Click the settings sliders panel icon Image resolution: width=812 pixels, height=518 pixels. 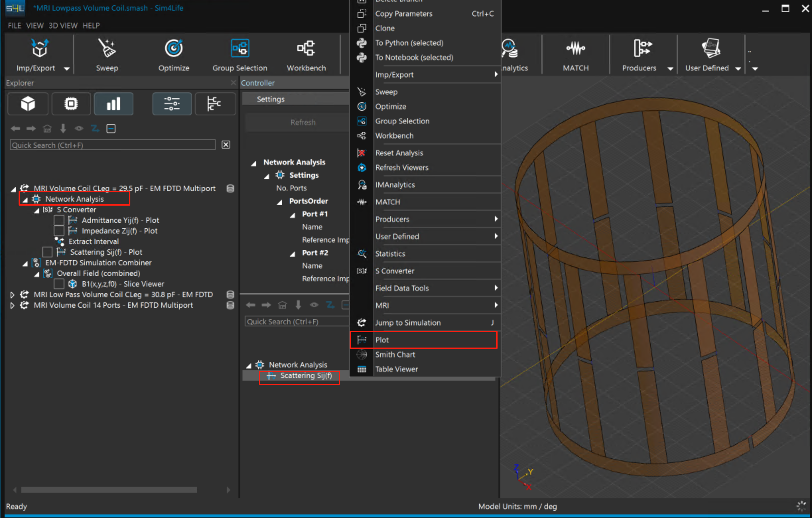pos(171,103)
